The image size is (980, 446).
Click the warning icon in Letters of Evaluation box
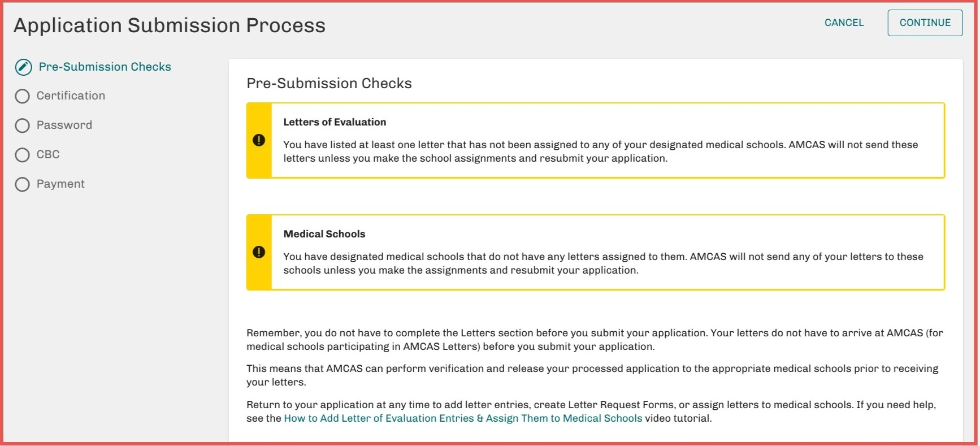[x=259, y=139]
